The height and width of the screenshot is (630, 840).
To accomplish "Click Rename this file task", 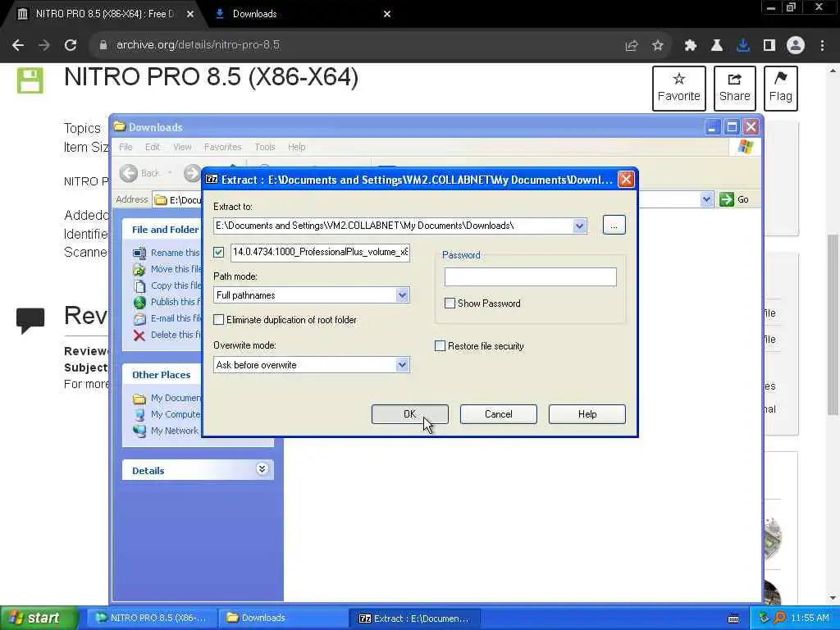I will [x=175, y=253].
